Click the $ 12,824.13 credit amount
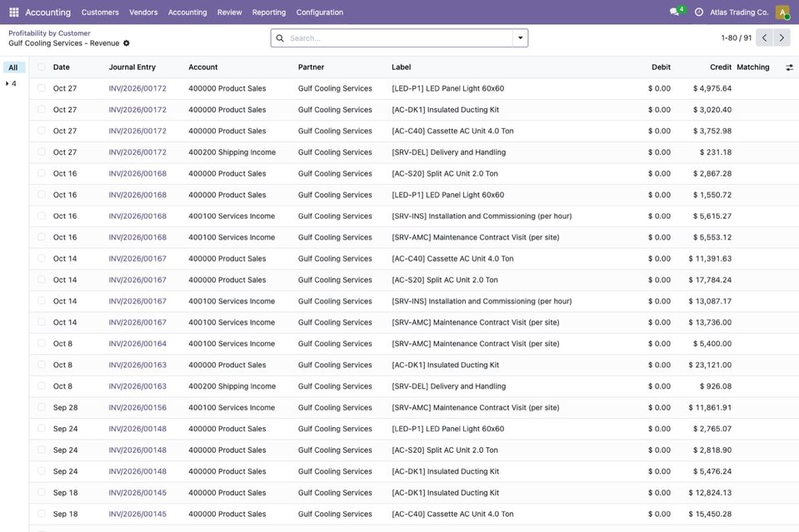 coord(710,493)
